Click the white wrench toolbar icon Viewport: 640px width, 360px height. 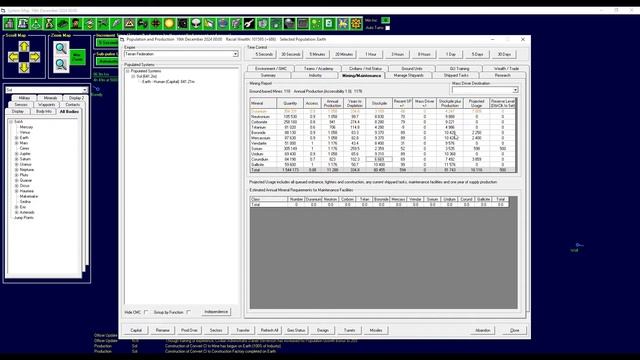(249, 24)
